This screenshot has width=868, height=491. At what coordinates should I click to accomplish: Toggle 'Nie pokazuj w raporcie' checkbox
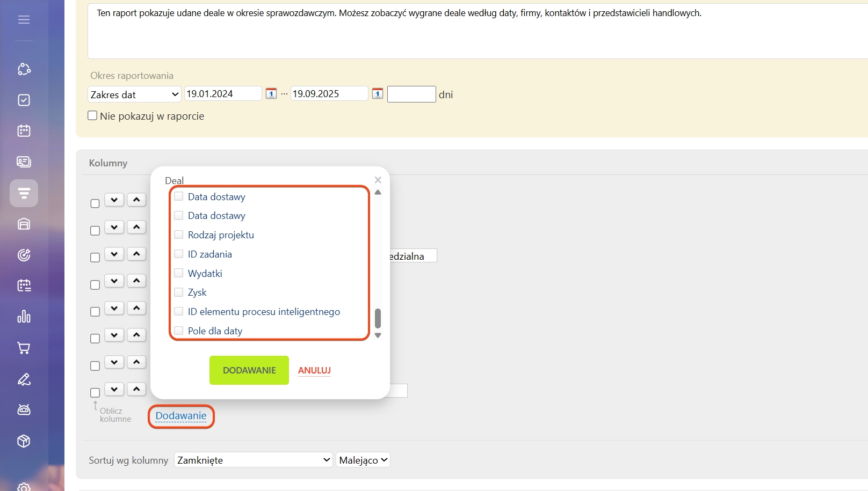(x=92, y=116)
